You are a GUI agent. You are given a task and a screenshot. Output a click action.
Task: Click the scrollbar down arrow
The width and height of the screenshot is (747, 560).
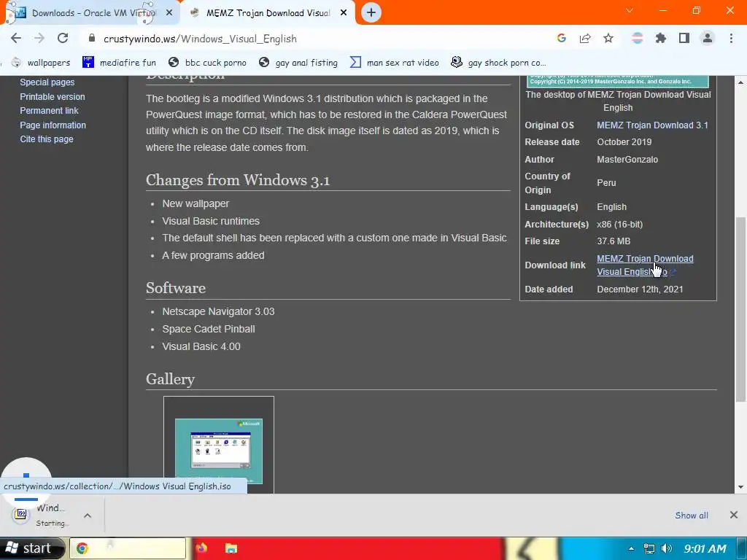(741, 487)
